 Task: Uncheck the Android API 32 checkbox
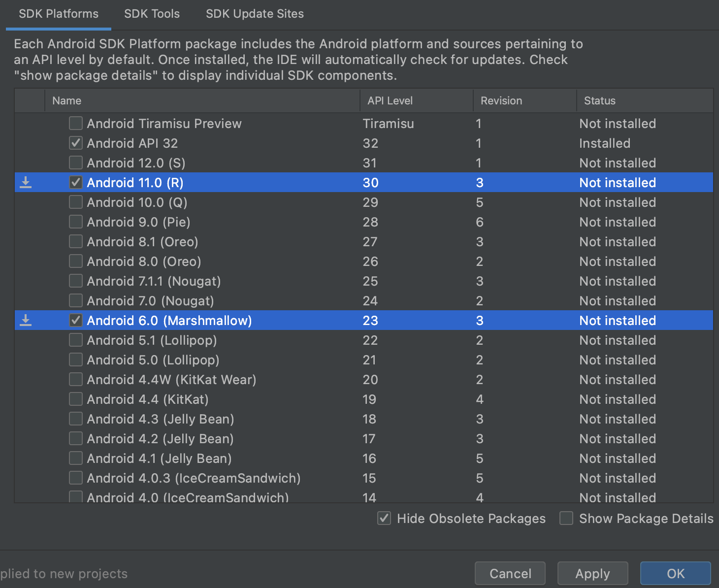76,143
